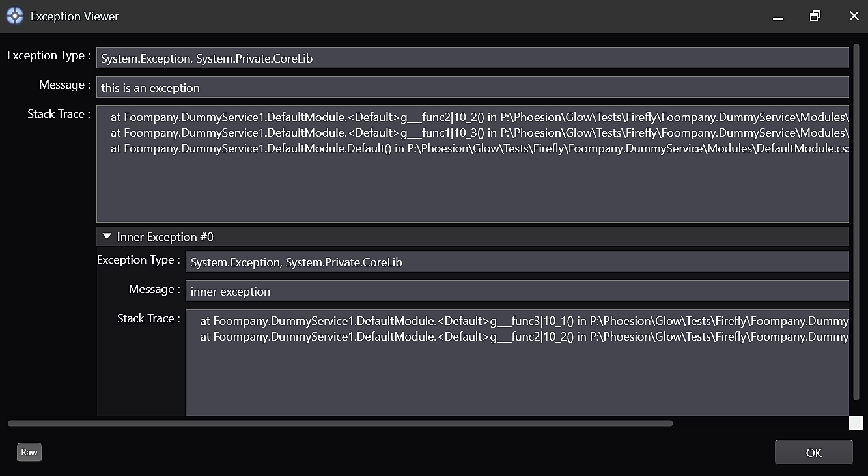Click the 'Exception Viewer' window title
The image size is (868, 476).
click(75, 16)
